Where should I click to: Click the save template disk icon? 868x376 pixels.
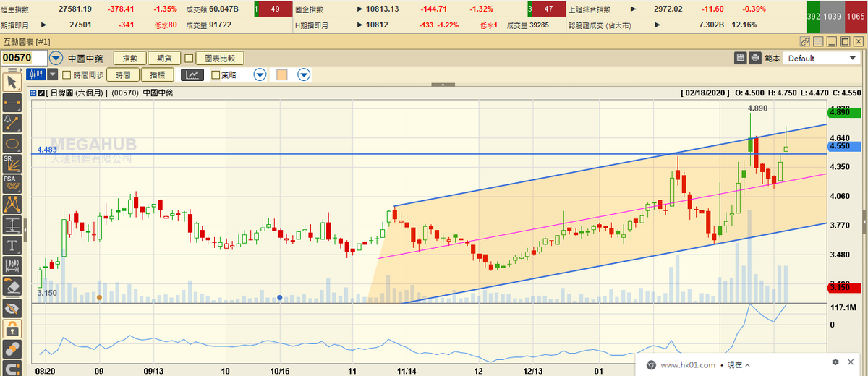[741, 59]
